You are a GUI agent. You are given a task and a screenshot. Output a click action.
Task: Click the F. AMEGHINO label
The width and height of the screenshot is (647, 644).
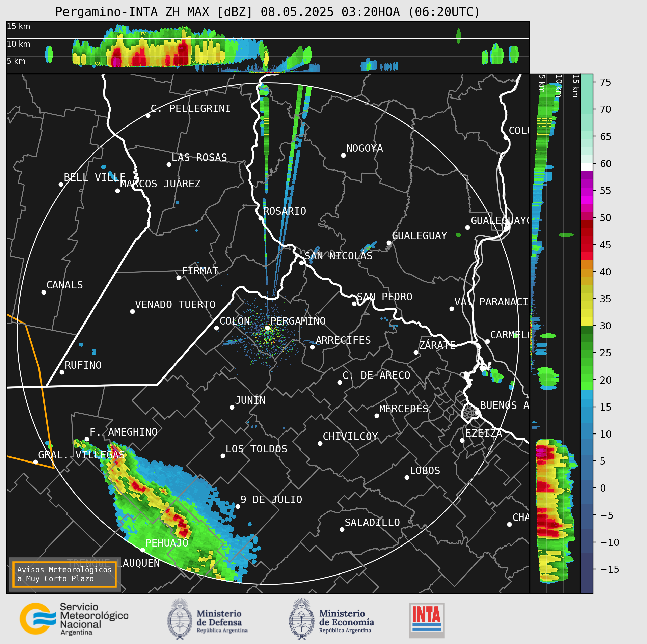pyautogui.click(x=124, y=432)
